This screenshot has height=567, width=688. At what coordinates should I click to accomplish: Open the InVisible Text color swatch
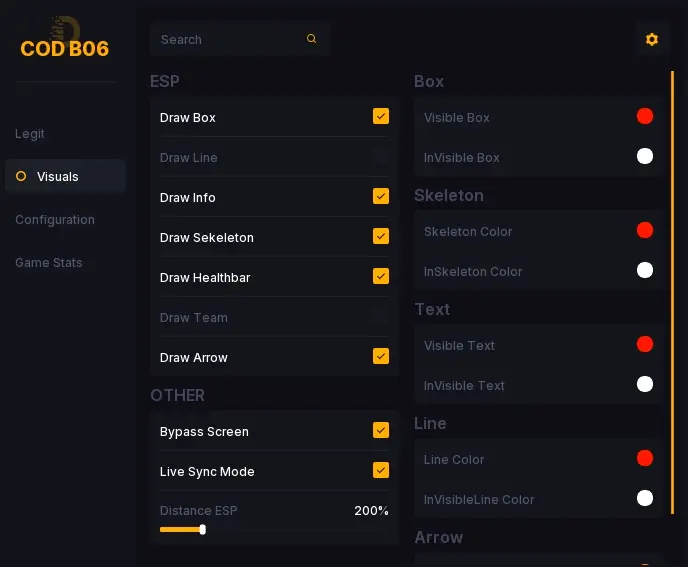coord(645,385)
